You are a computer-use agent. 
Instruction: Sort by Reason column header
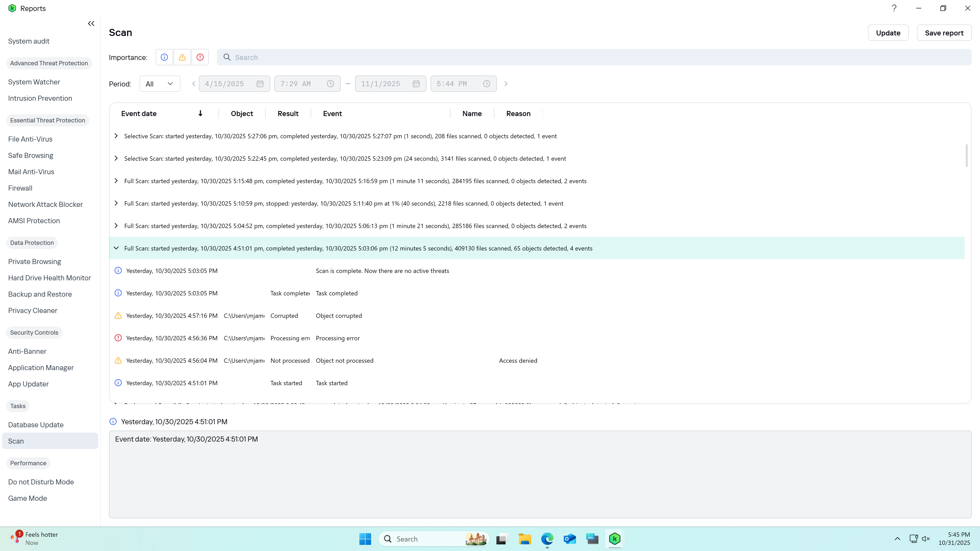point(518,113)
